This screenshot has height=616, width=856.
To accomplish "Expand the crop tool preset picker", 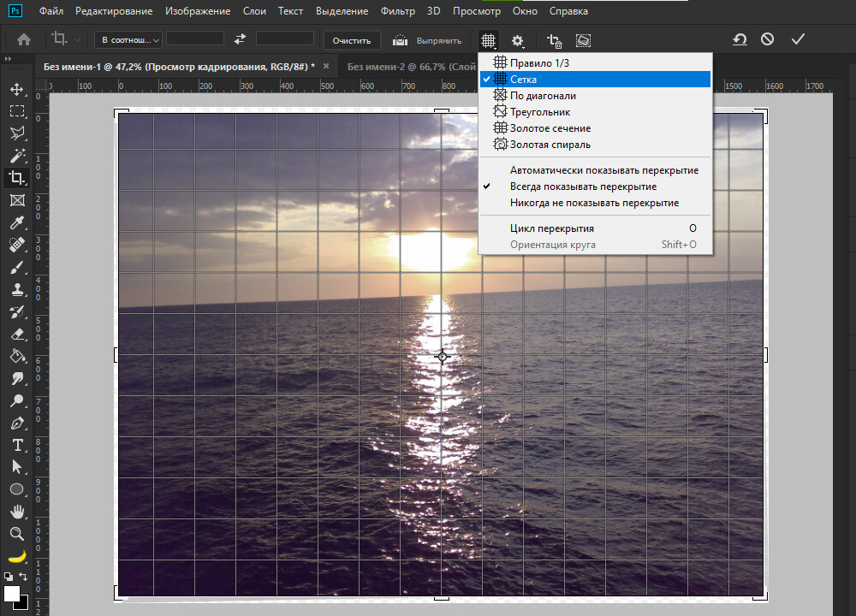I will pos(65,39).
